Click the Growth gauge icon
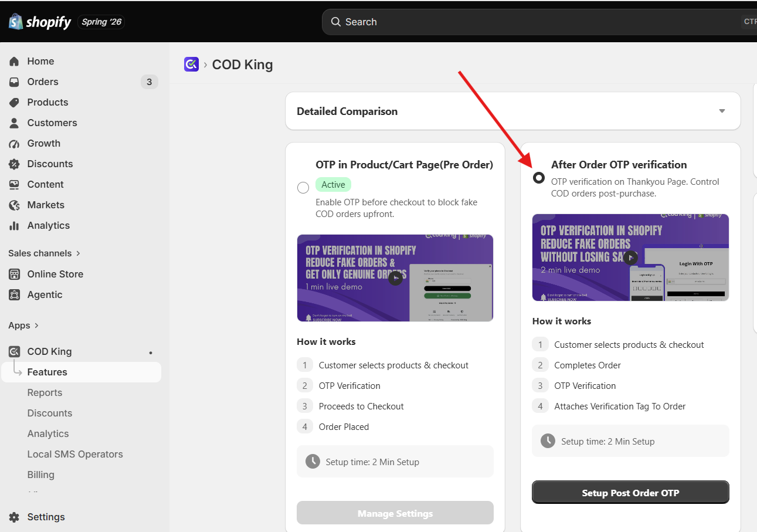The height and width of the screenshot is (532, 757). [x=15, y=143]
